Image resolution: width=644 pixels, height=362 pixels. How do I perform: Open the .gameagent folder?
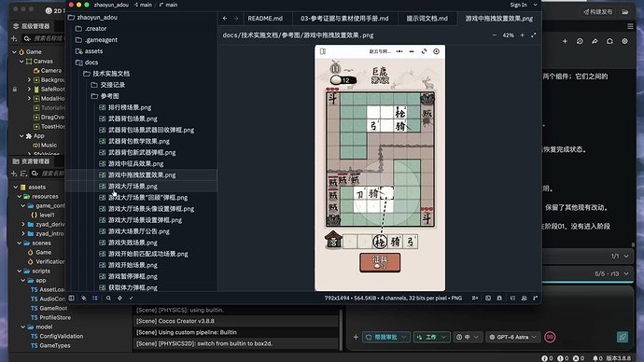coord(101,40)
